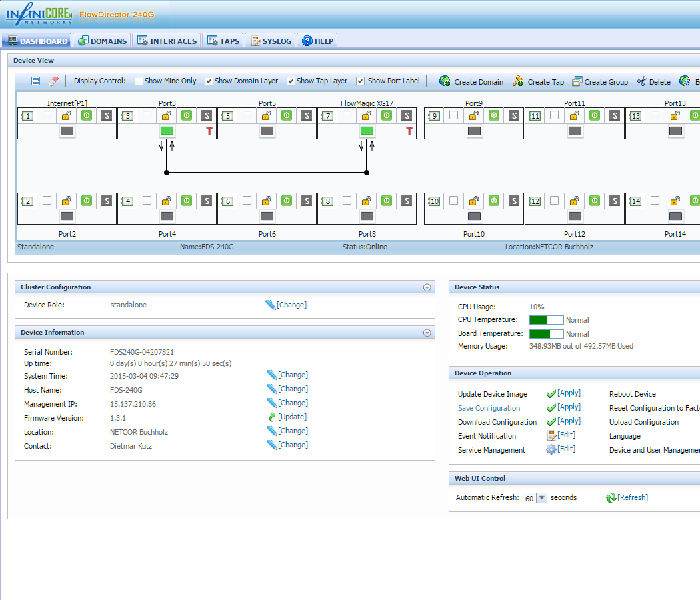Collapse the Cluster Configuration panel
Image resolution: width=700 pixels, height=600 pixels.
point(427,287)
